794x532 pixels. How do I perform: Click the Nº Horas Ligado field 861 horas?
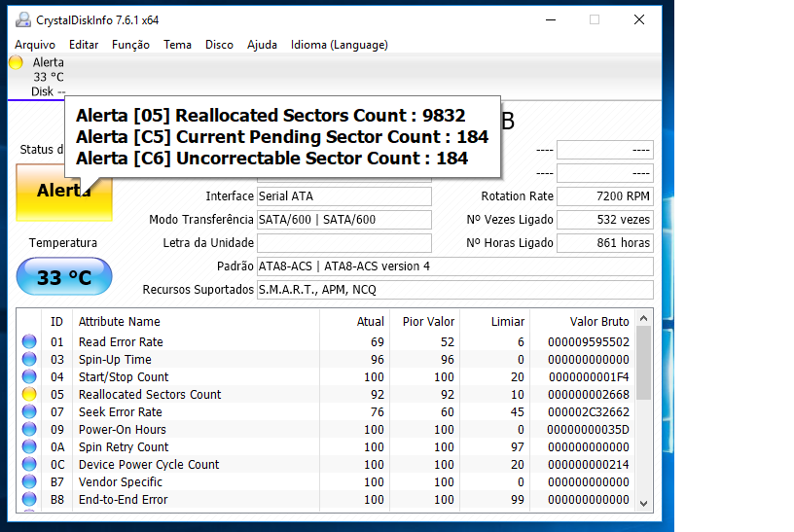605,243
